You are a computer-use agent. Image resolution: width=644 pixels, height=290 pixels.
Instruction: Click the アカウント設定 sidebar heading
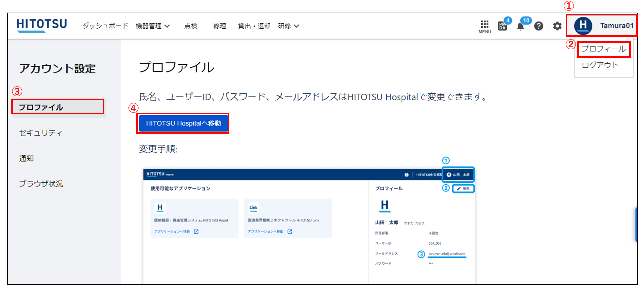point(57,68)
